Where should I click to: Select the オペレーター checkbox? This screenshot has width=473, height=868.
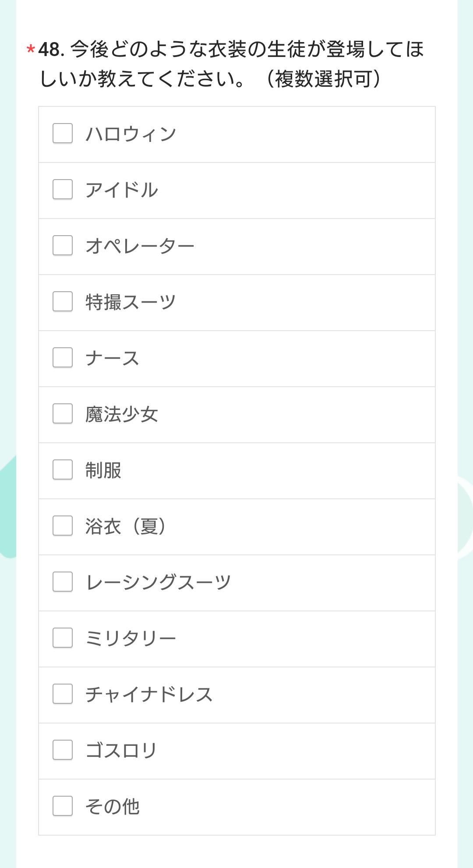tap(63, 246)
